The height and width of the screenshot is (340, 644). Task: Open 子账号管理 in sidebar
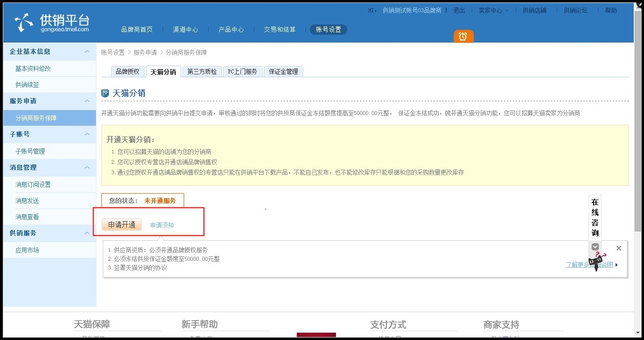tap(30, 151)
